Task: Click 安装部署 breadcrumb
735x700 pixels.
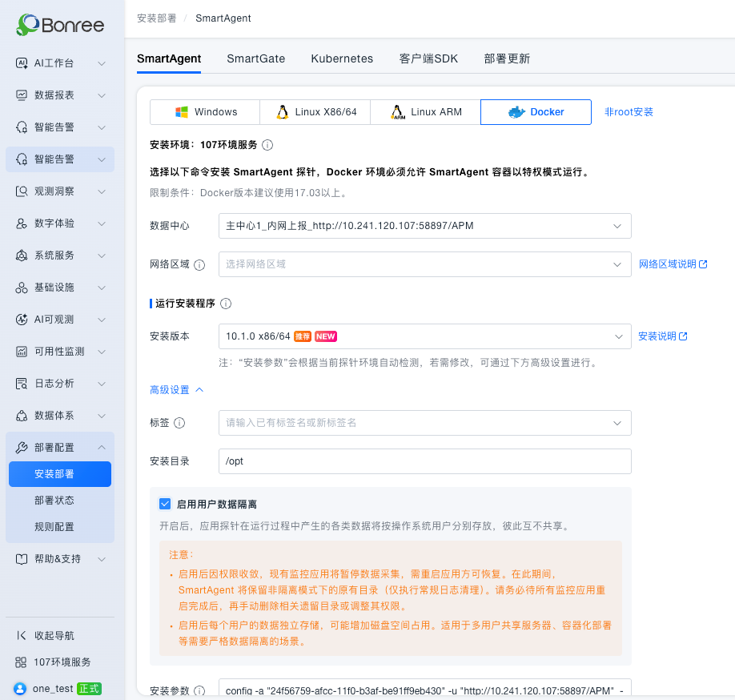Action: point(157,18)
